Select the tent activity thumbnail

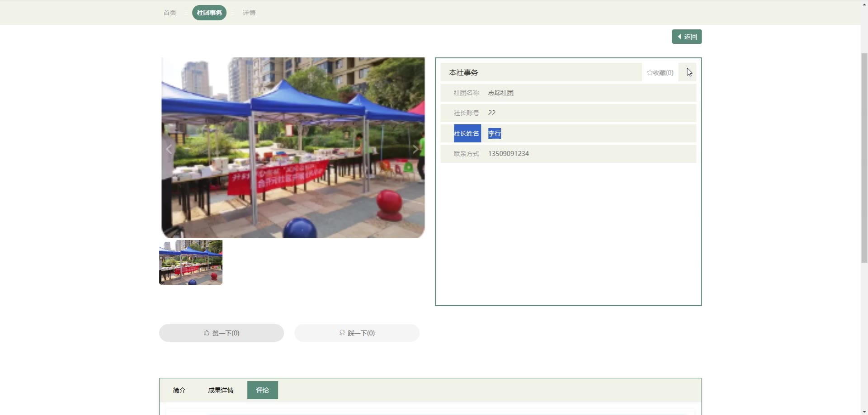click(x=191, y=262)
